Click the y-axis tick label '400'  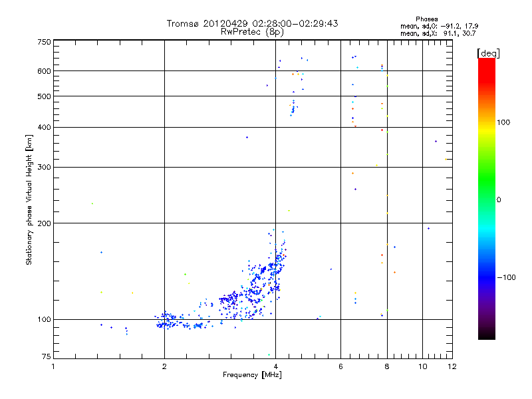click(x=44, y=128)
